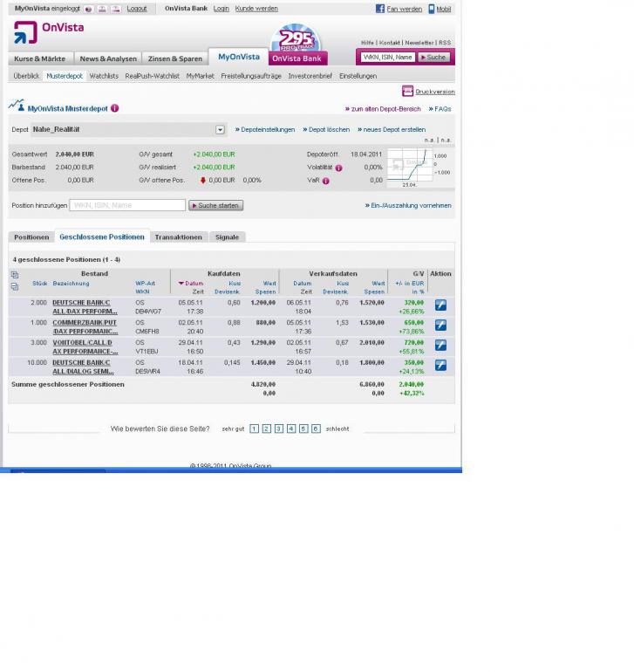Screen dimensions: 634x672
Task: Click the Hilfe link
Action: coord(367,43)
